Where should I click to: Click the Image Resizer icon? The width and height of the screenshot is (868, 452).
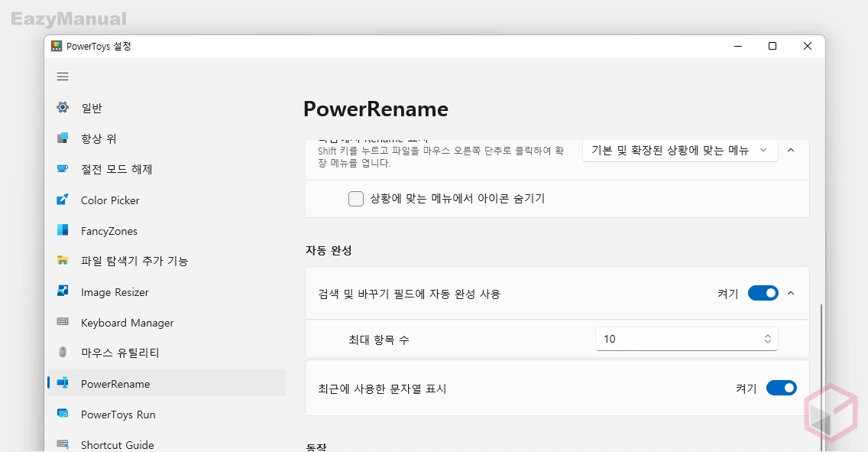coord(63,291)
